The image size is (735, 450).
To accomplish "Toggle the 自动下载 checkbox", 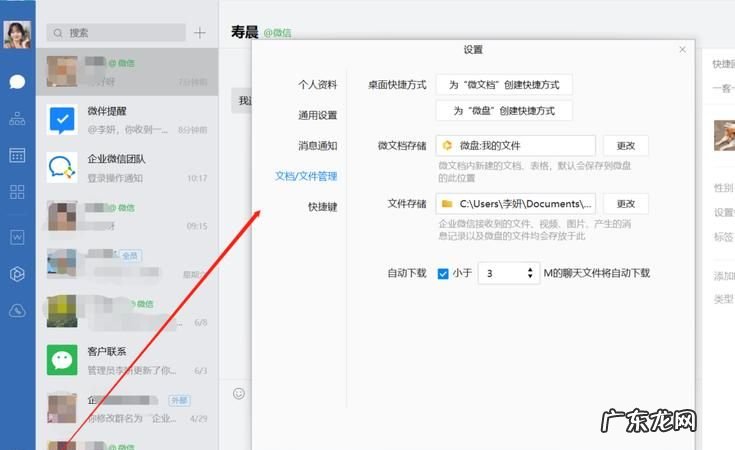I will pos(443,273).
